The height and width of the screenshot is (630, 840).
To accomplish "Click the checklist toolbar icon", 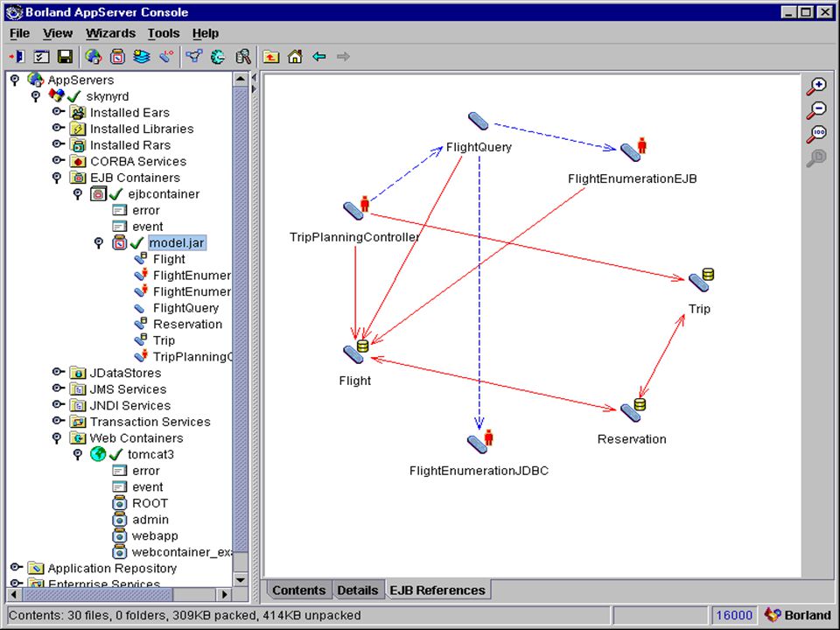I will [41, 56].
